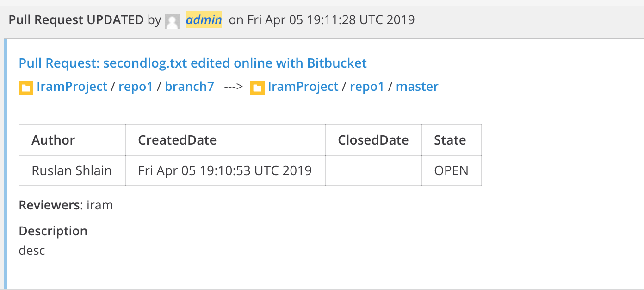This screenshot has height=290, width=644.
Task: Click the ClosedDate column header
Action: 373,140
